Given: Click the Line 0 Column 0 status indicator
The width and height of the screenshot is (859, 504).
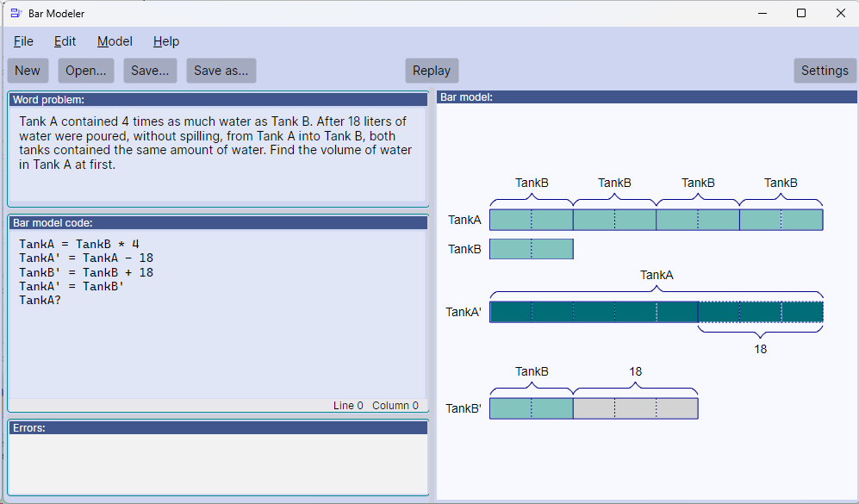Looking at the screenshot, I should click(374, 405).
